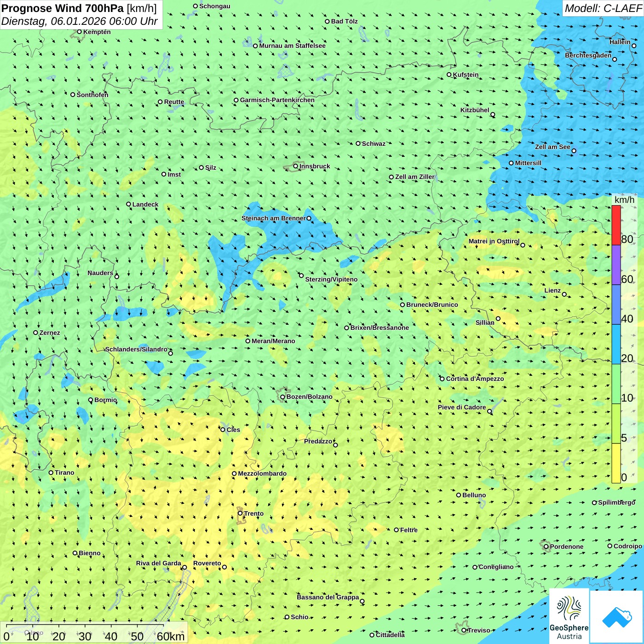Click the Trento city marker
The width and height of the screenshot is (644, 644).
coord(240,513)
